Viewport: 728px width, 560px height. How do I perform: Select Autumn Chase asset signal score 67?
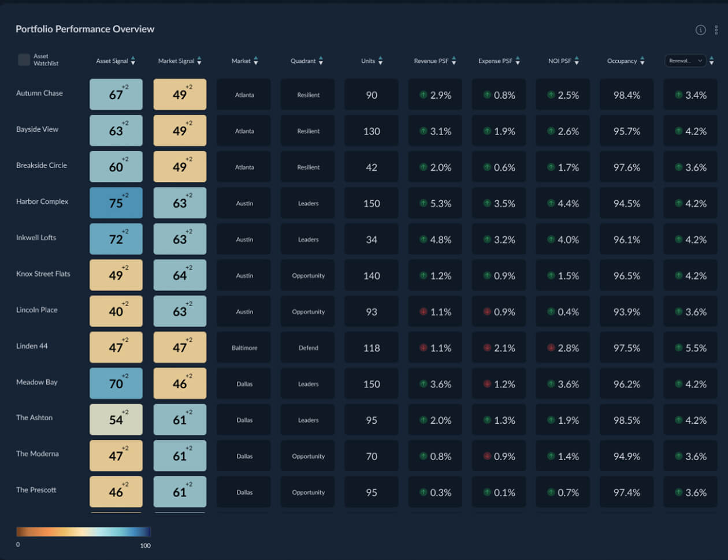tap(116, 95)
